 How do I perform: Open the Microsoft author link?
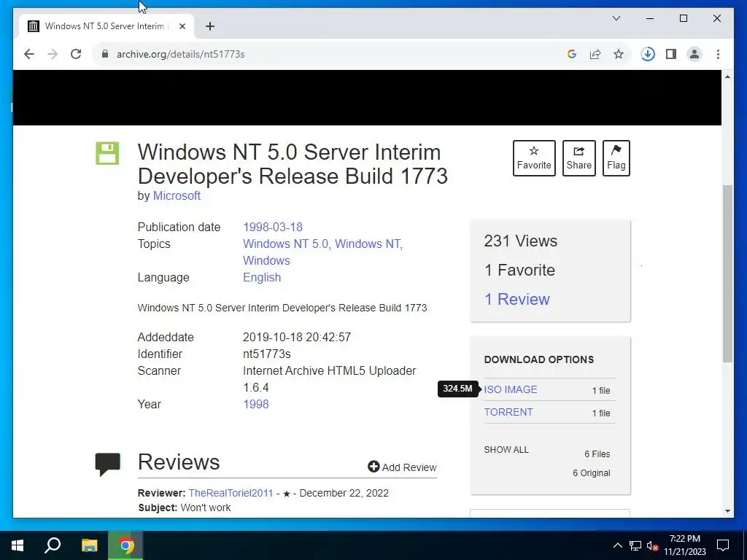[x=177, y=195]
